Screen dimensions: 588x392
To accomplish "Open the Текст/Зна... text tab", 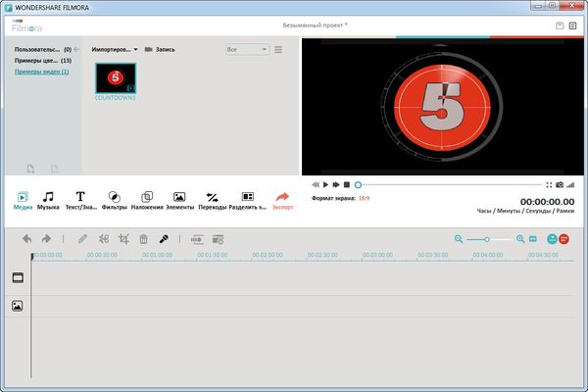I will point(81,200).
